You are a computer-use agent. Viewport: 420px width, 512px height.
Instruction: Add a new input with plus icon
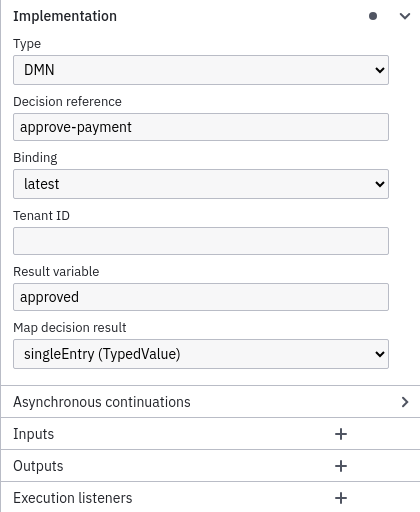click(341, 434)
